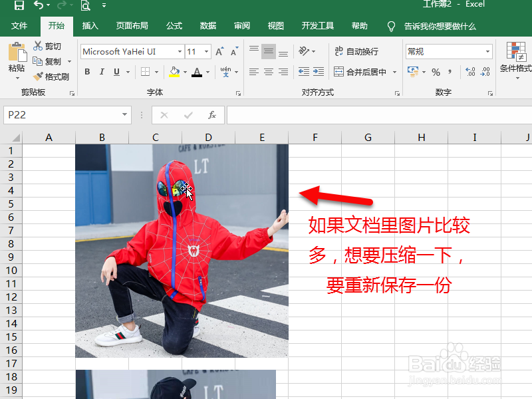Screen dimensions: 532x399
Task: Click the Borders icon
Action: tap(145, 72)
